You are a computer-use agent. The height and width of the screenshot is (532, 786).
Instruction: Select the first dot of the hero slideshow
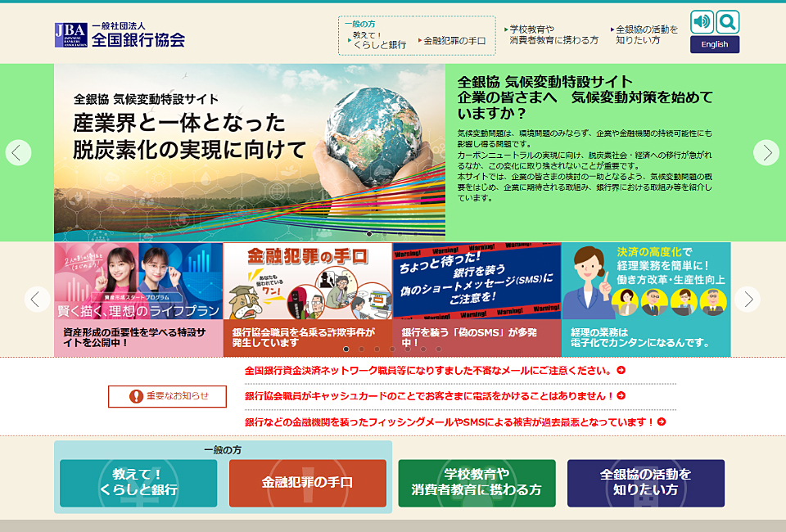click(x=369, y=234)
